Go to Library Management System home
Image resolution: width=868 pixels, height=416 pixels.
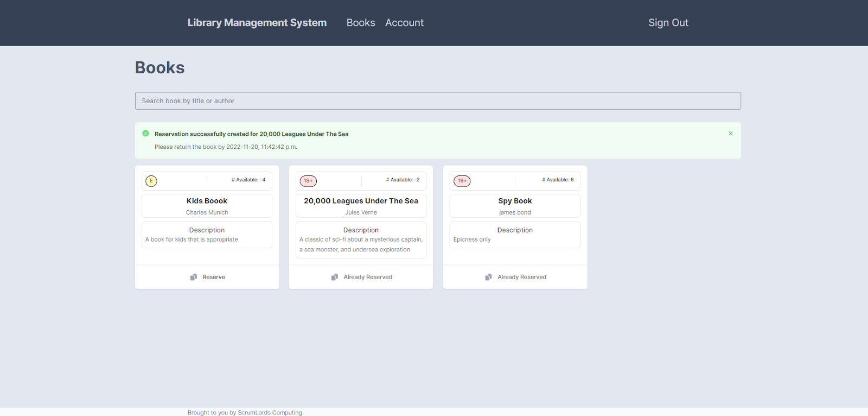[257, 23]
